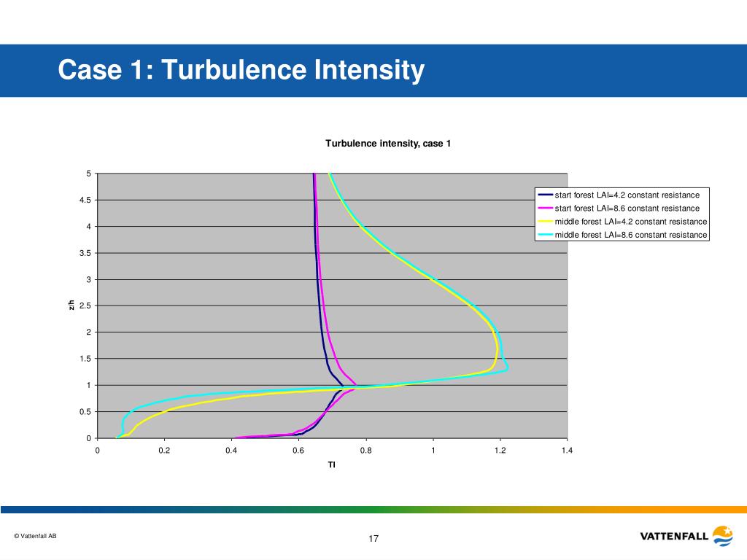Click the y-axis tick label '3.5'
This screenshot has height=560, width=747.
click(x=85, y=253)
